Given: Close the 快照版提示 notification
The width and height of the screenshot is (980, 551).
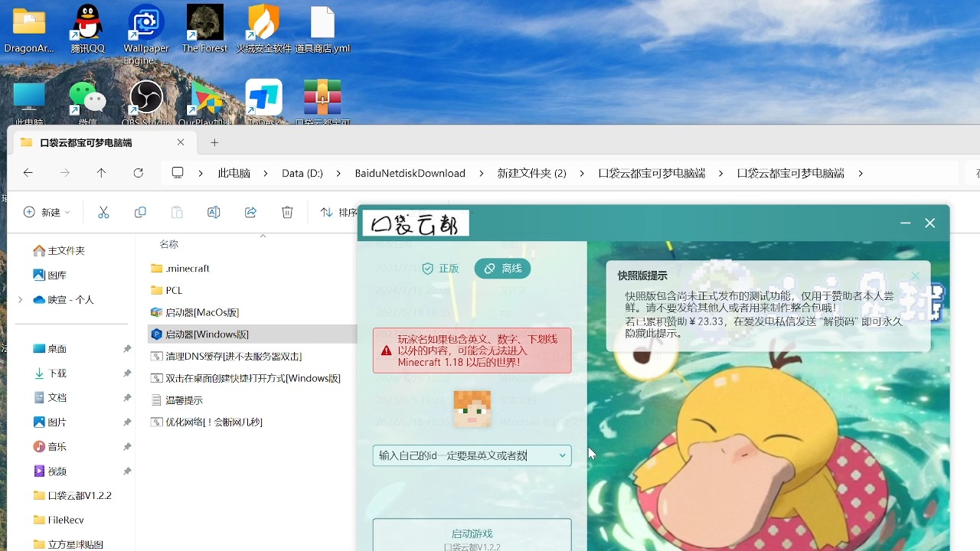Looking at the screenshot, I should [x=915, y=275].
